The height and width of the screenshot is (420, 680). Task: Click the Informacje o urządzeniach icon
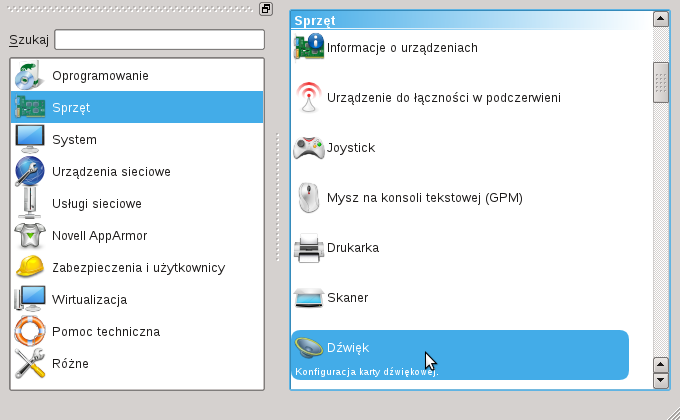point(308,48)
